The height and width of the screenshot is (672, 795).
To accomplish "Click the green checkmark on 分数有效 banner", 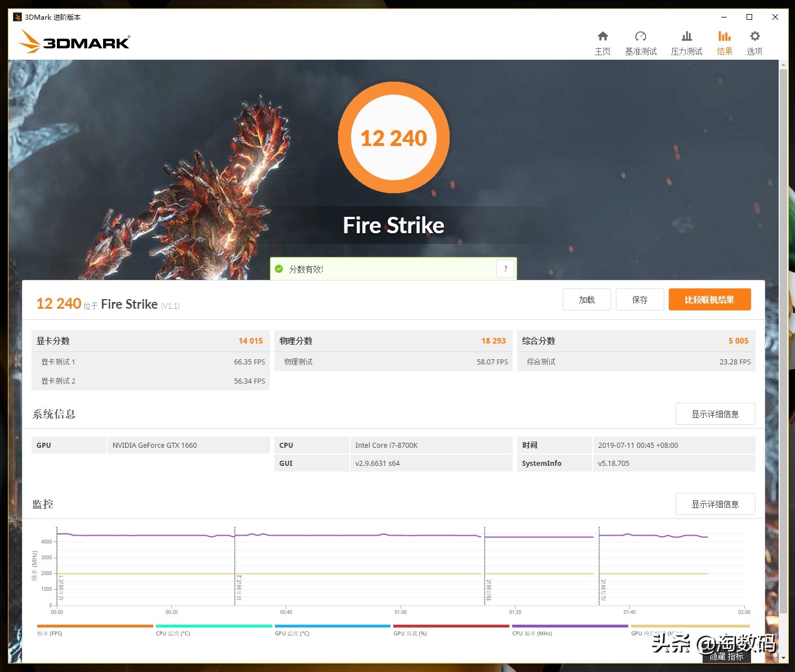I will [x=279, y=269].
